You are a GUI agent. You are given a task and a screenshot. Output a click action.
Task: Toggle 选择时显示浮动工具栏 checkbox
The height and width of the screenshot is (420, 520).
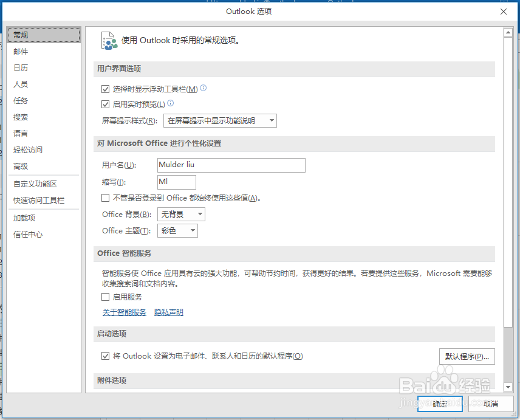point(106,89)
